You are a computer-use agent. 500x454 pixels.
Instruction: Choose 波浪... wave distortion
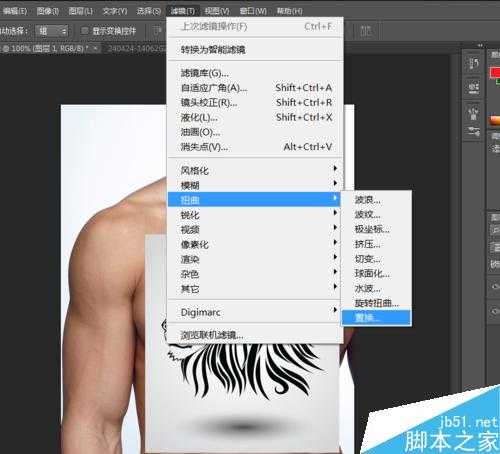(377, 200)
